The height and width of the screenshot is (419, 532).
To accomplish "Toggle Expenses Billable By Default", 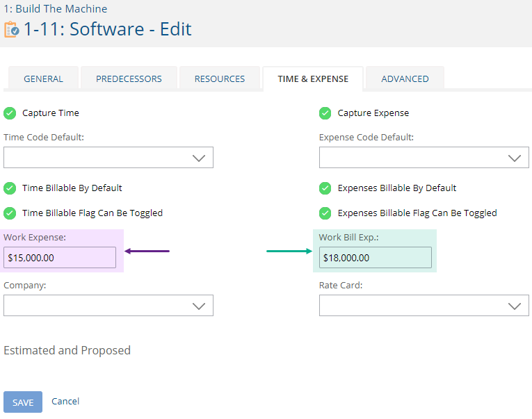I will tap(325, 188).
